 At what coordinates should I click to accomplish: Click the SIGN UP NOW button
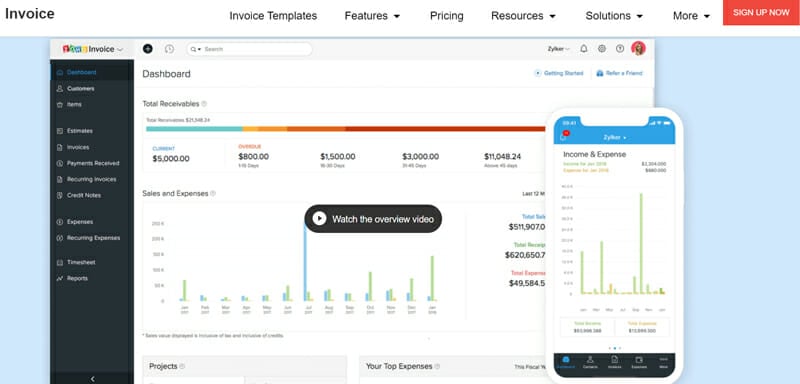pyautogui.click(x=761, y=13)
